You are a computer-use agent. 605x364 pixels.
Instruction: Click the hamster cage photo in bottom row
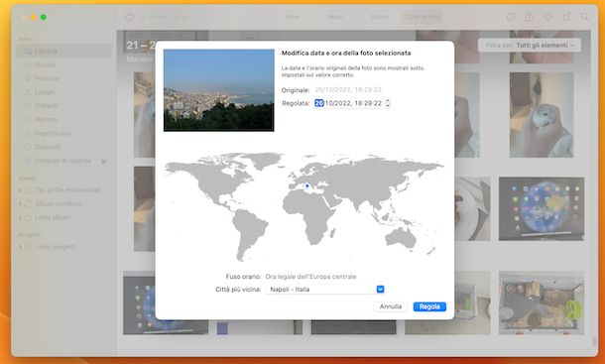[x=542, y=303]
